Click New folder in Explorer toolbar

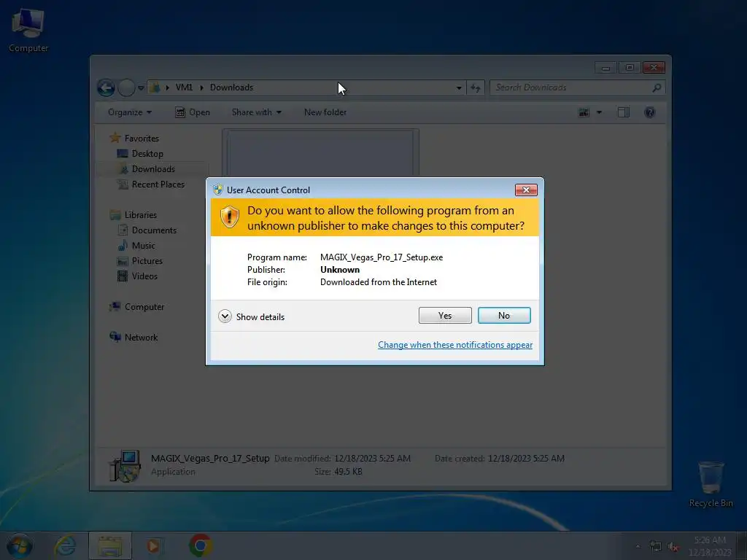[x=325, y=112]
